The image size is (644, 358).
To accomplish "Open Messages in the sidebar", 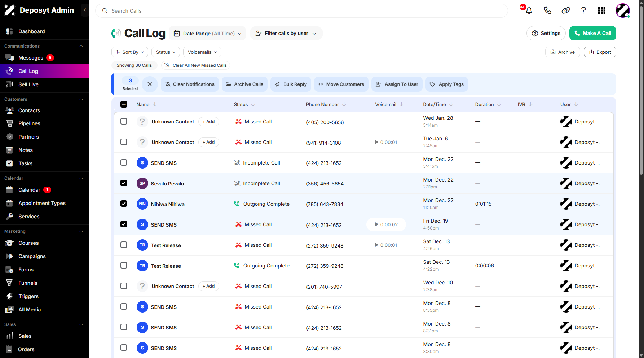I will pos(45,58).
